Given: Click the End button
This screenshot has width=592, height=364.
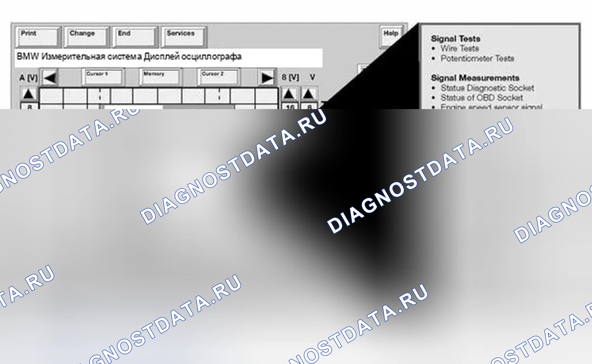Looking at the screenshot, I should click(135, 37).
